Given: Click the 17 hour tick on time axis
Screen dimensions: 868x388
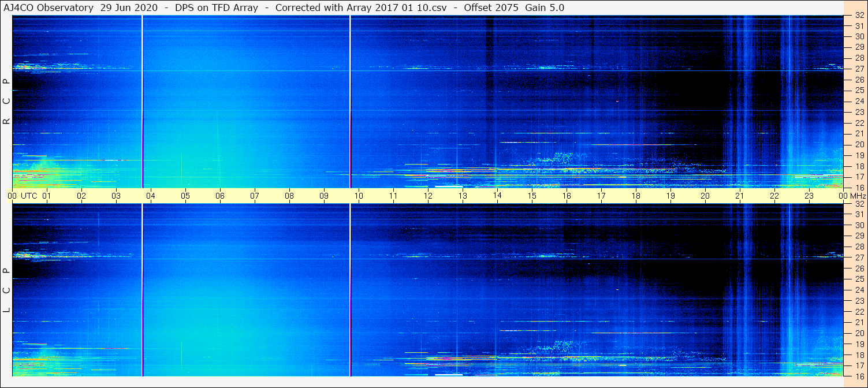Looking at the screenshot, I should [601, 196].
